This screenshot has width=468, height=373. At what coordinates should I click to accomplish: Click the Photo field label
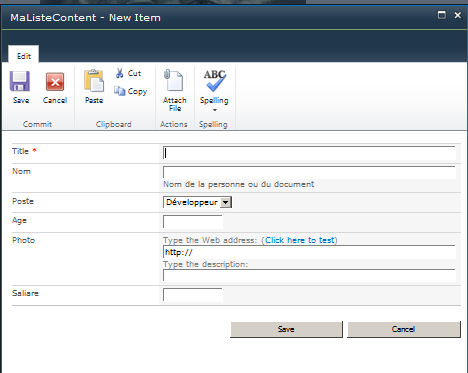(23, 240)
